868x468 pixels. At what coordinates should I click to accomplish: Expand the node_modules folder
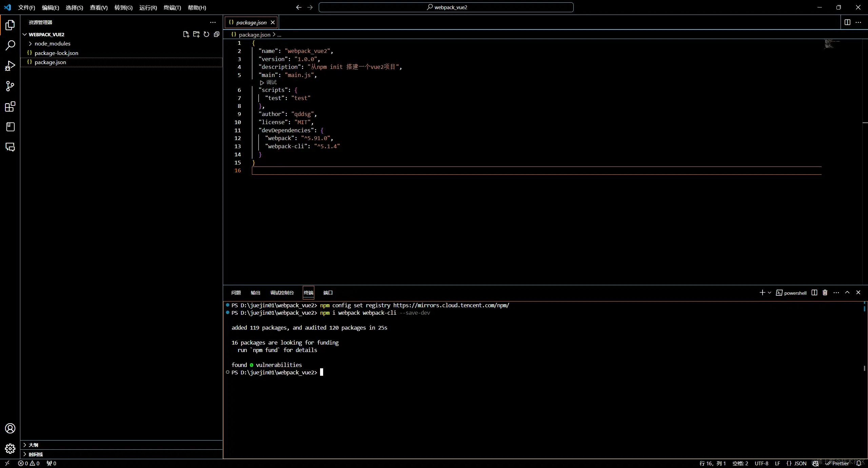coord(52,44)
